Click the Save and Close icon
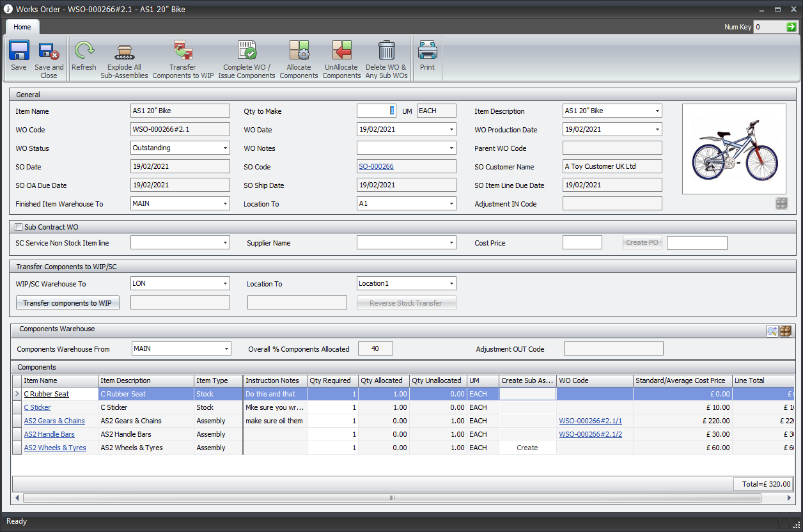Image resolution: width=803 pixels, height=532 pixels. (49, 51)
